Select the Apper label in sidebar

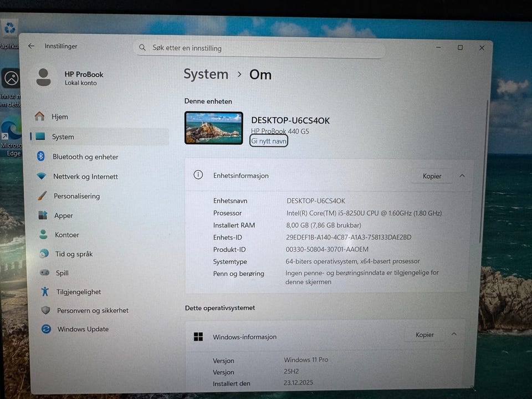point(63,216)
